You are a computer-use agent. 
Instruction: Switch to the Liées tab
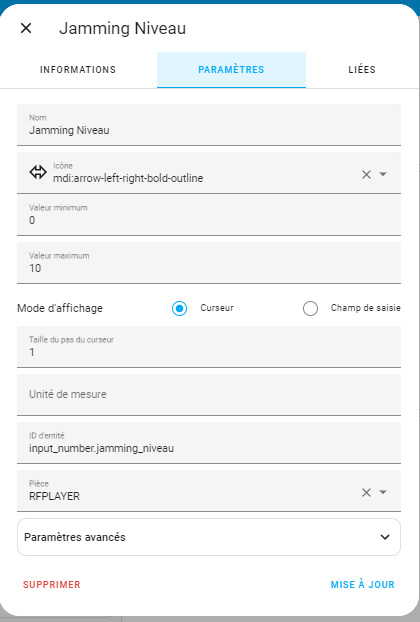pos(362,70)
